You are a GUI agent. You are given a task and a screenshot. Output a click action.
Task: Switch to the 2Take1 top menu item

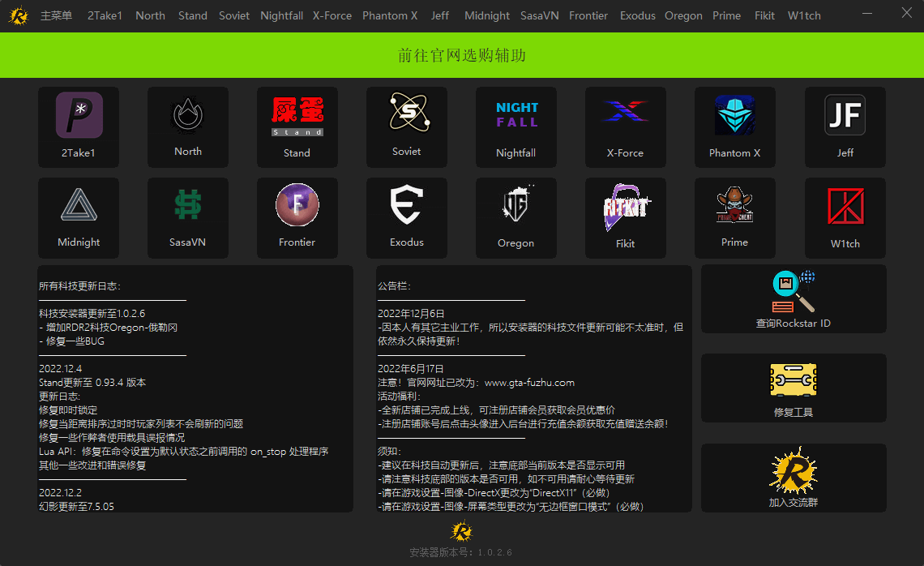(x=105, y=16)
